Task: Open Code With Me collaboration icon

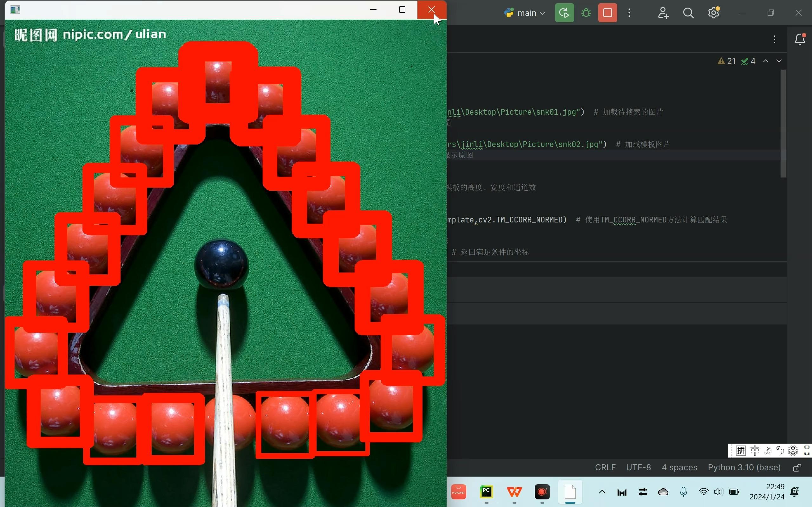Action: 663,13
